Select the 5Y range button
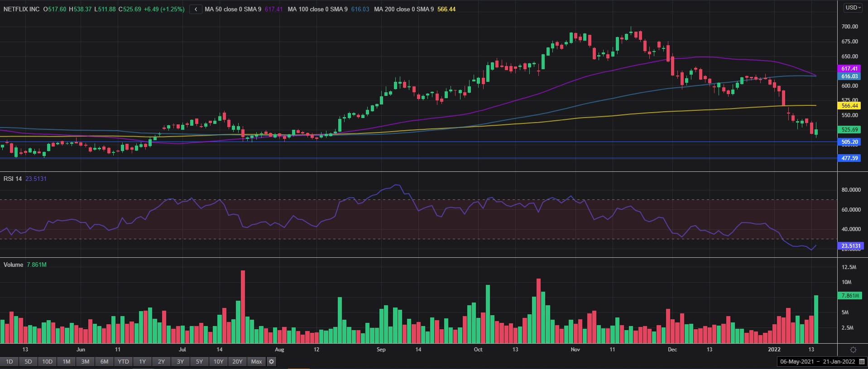Viewport: 868px width, 369px height. tap(199, 361)
